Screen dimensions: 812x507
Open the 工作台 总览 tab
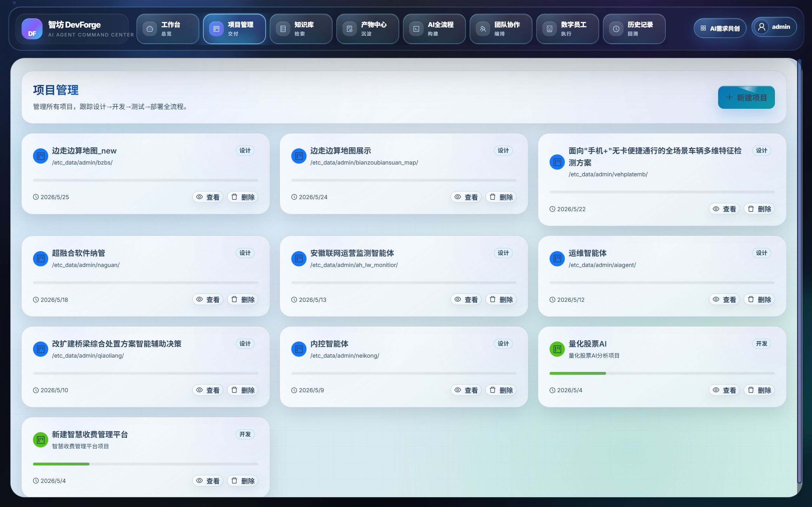pyautogui.click(x=168, y=29)
